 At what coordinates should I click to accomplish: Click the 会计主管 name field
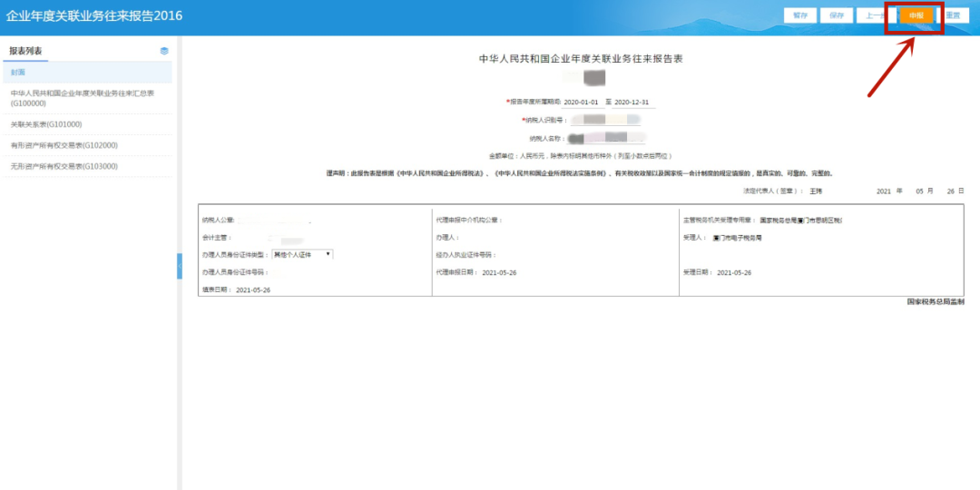pos(284,238)
